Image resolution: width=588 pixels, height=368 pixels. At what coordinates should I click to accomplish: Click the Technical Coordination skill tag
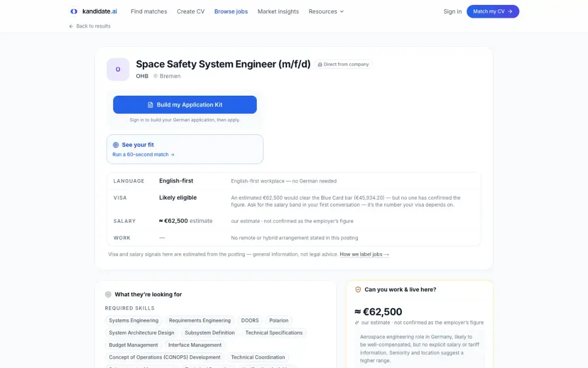258,357
